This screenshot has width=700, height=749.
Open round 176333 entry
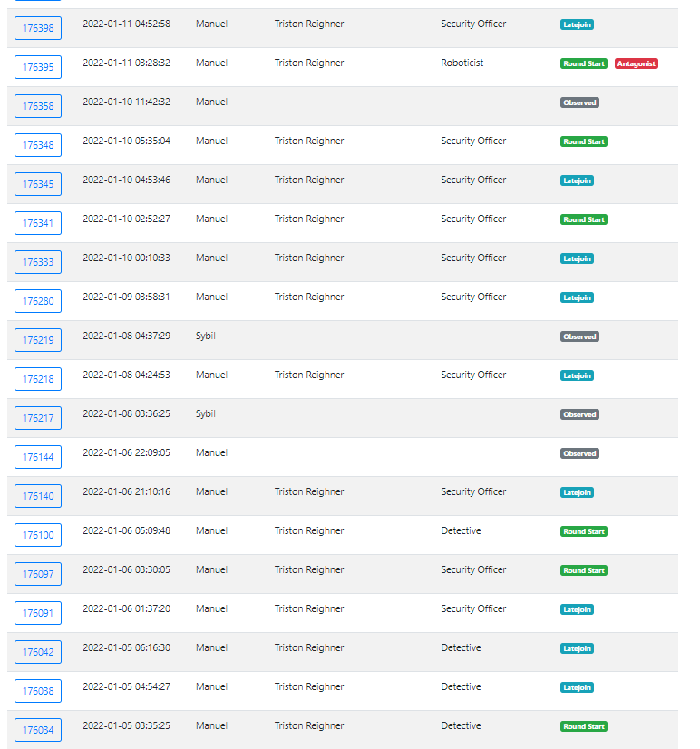pyautogui.click(x=38, y=262)
